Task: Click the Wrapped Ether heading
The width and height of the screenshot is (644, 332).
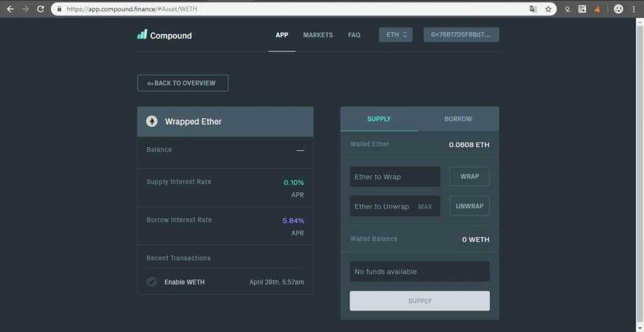Action: pyautogui.click(x=193, y=121)
